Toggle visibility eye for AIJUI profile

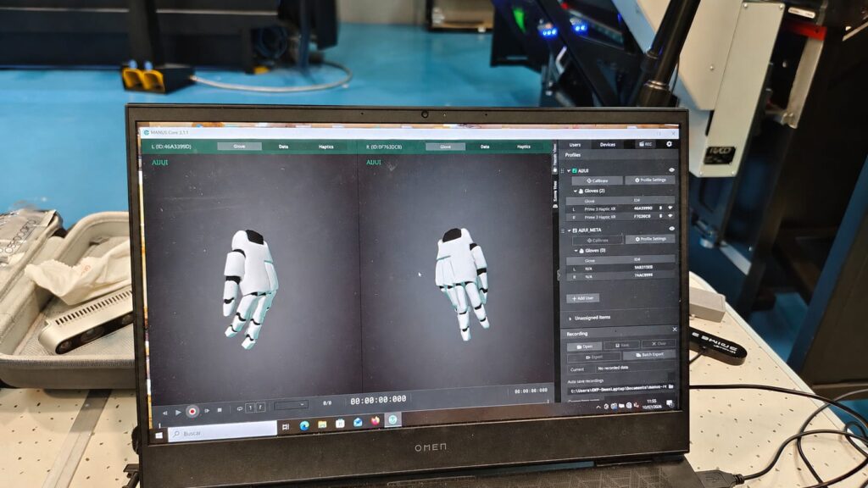(x=671, y=170)
